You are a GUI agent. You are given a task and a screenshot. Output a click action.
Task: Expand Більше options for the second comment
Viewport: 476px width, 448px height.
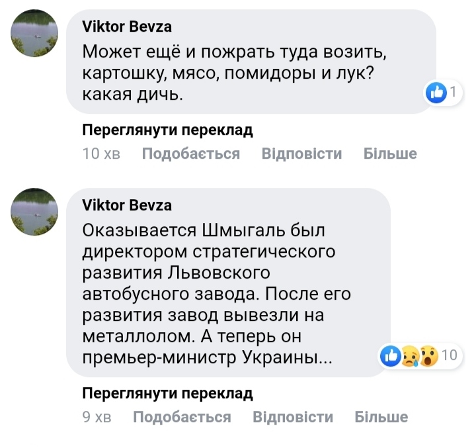pos(381,417)
